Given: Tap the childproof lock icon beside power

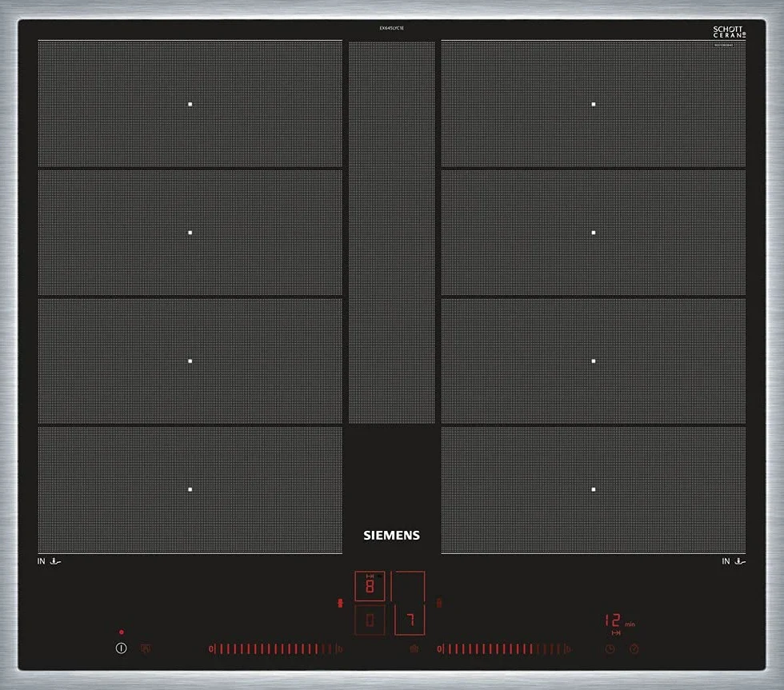Looking at the screenshot, I should pyautogui.click(x=146, y=648).
